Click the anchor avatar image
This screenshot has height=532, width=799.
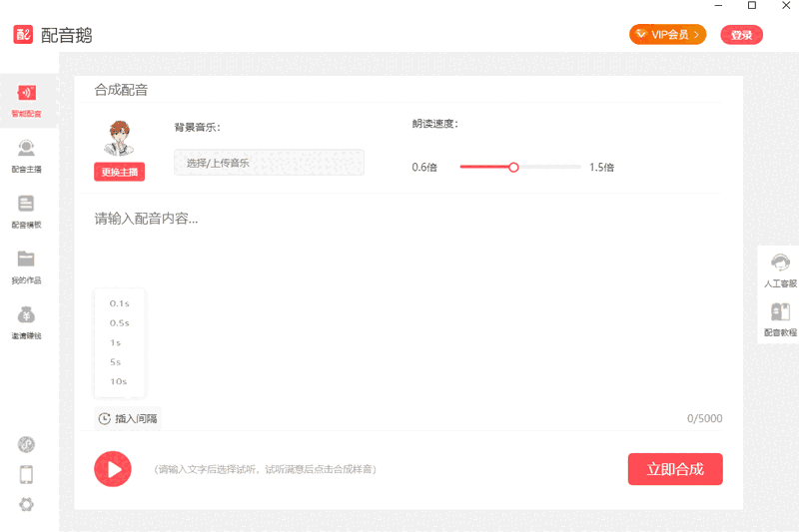click(x=120, y=138)
